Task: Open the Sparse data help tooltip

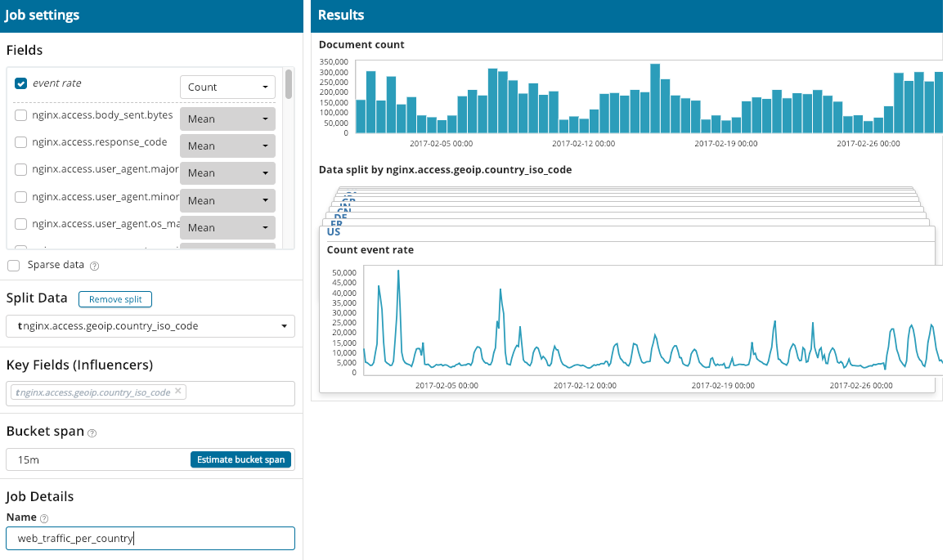Action: (x=93, y=265)
